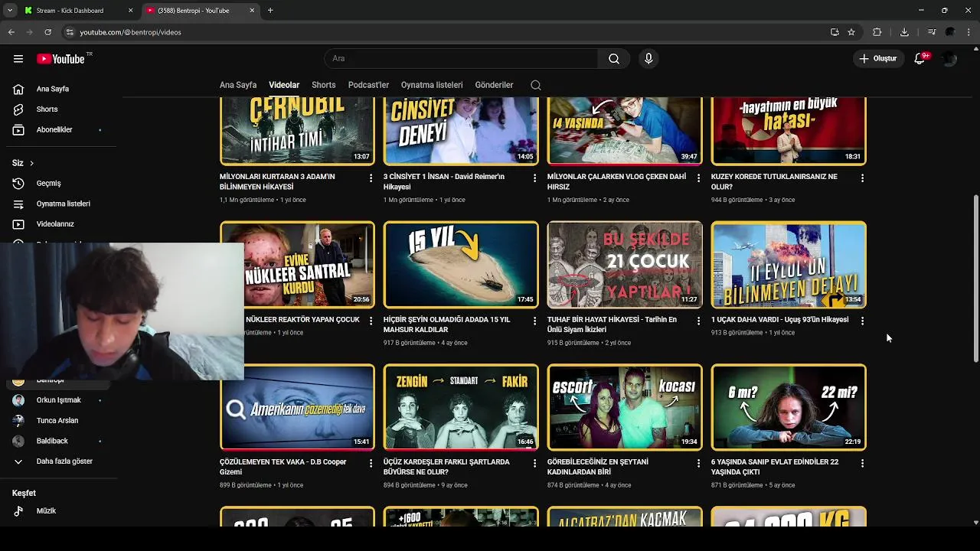Open Chrome downloads icon
Screen dimensions: 980x551
click(904, 32)
